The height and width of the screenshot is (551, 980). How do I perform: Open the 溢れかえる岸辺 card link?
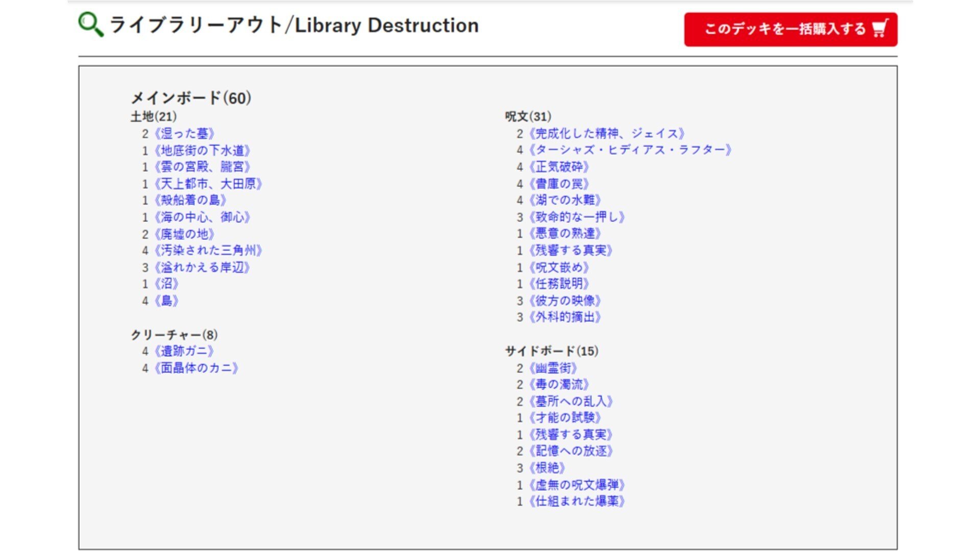point(202,267)
